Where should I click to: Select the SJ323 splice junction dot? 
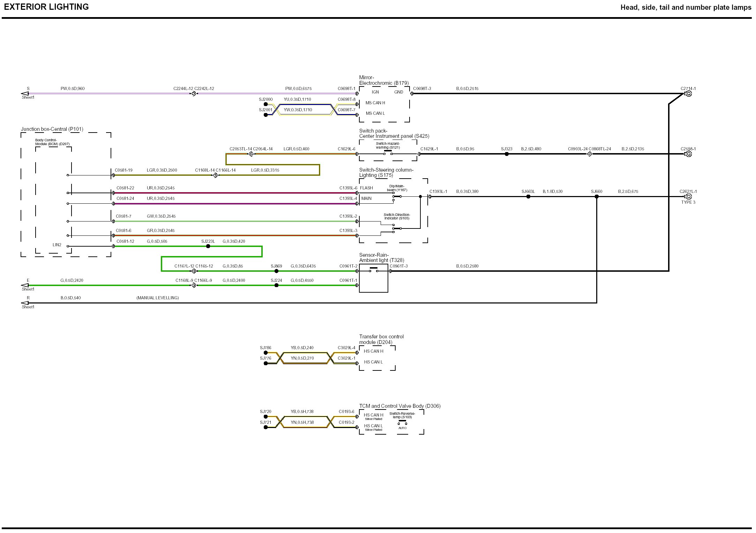coord(507,154)
